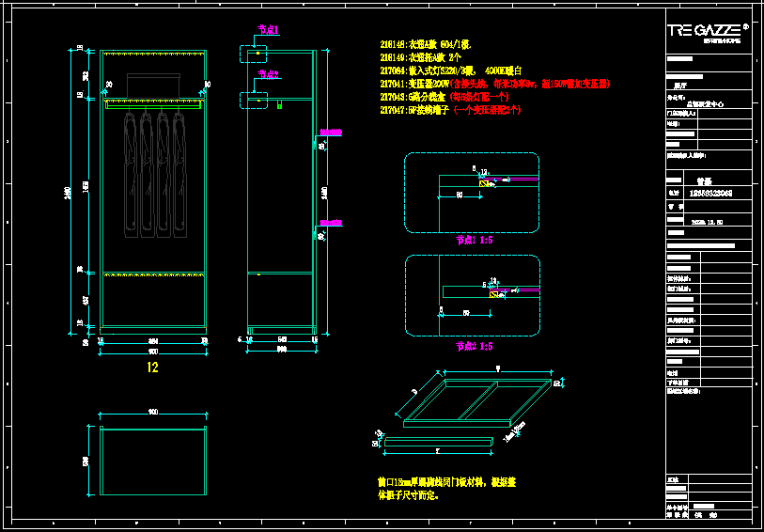
Task: Select the green bracket under shelf in side view
Action: click(280, 104)
